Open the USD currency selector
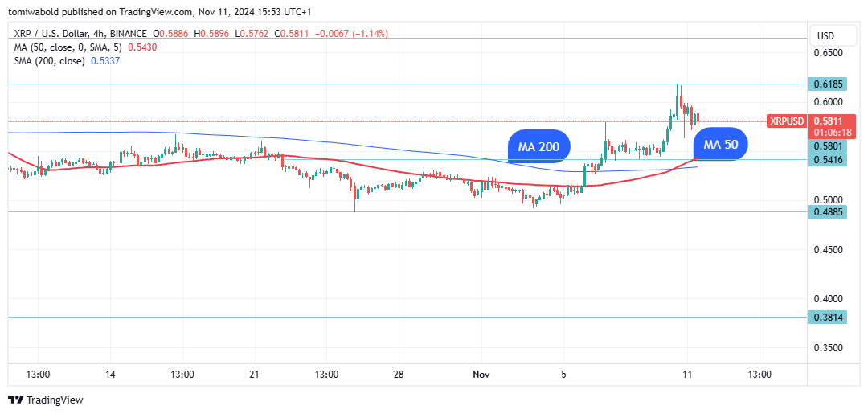 pos(825,36)
